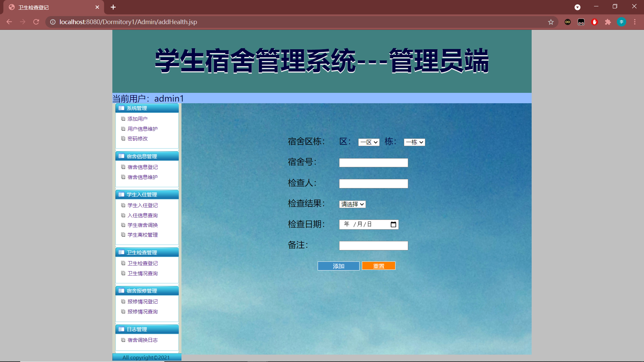Click the 重置 button

[378, 265]
